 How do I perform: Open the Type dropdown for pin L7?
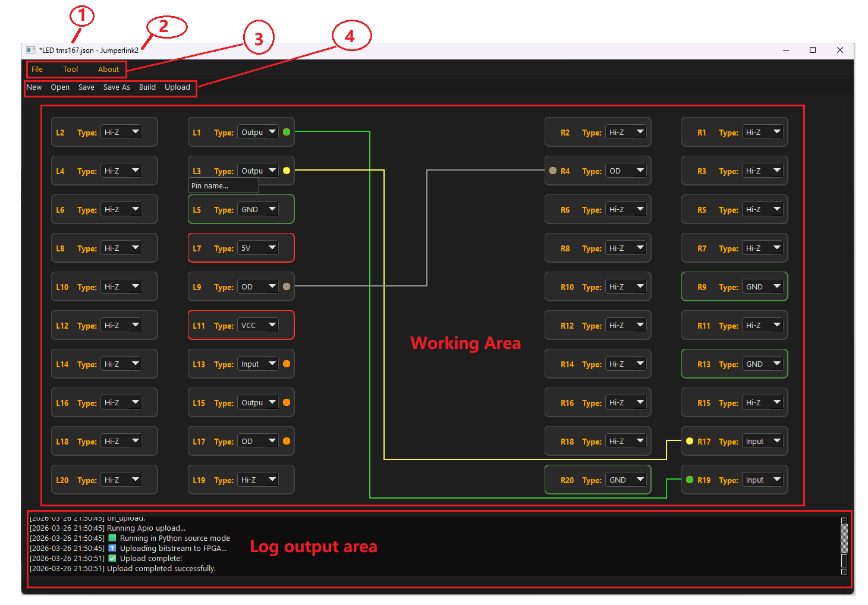tap(258, 248)
